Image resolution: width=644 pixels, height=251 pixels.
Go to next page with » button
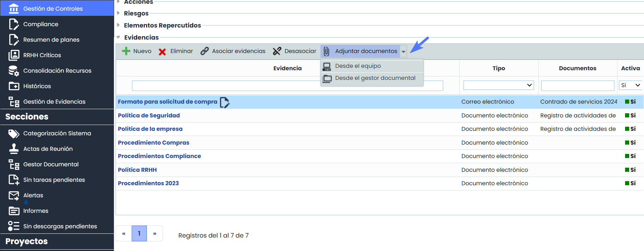pyautogui.click(x=155, y=233)
